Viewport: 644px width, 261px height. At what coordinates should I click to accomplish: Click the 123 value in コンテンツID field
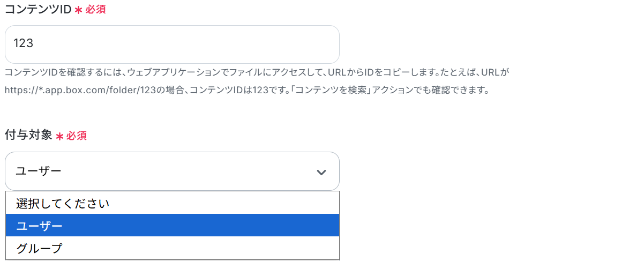pos(24,44)
